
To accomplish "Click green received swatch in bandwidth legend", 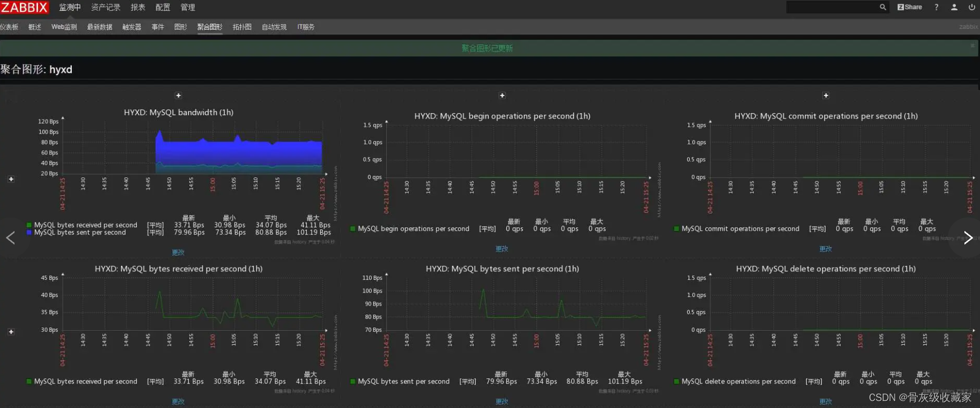I will [x=29, y=225].
